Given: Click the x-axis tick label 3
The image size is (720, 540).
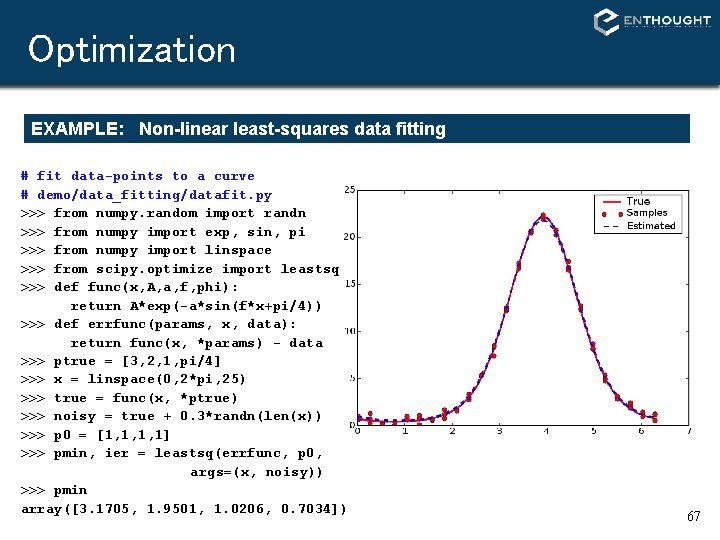Looking at the screenshot, I should [500, 431].
